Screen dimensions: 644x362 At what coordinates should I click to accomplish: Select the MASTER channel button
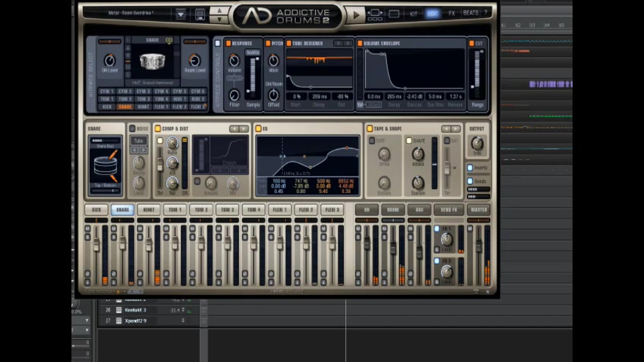tap(479, 210)
